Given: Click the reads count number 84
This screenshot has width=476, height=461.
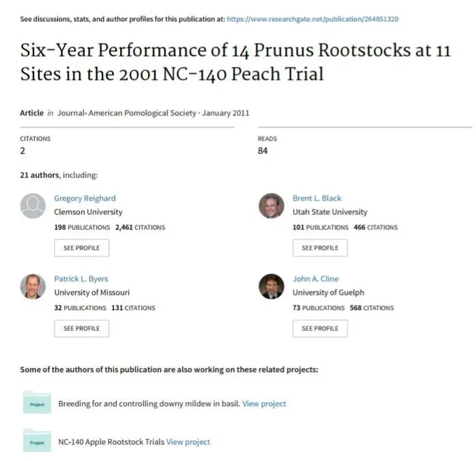Looking at the screenshot, I should [x=263, y=151].
